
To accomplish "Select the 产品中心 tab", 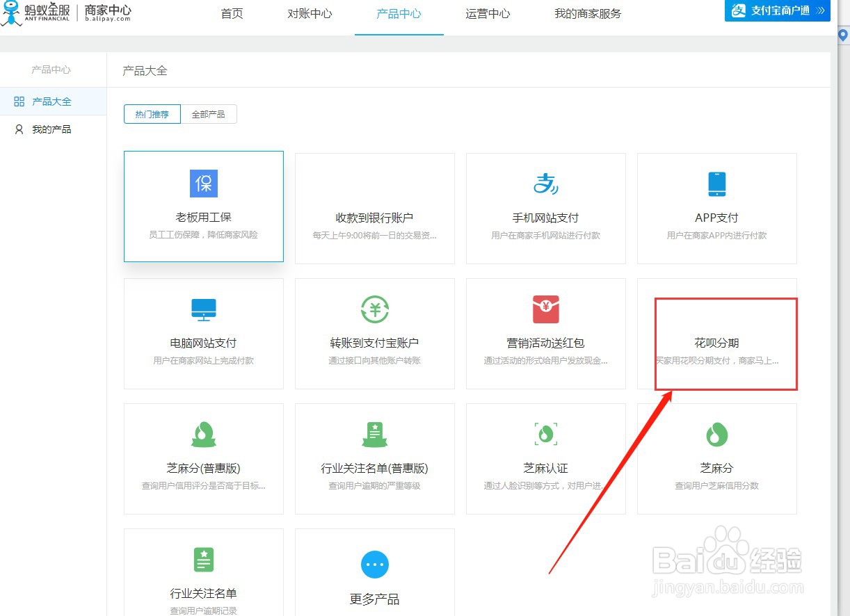I will (x=399, y=13).
